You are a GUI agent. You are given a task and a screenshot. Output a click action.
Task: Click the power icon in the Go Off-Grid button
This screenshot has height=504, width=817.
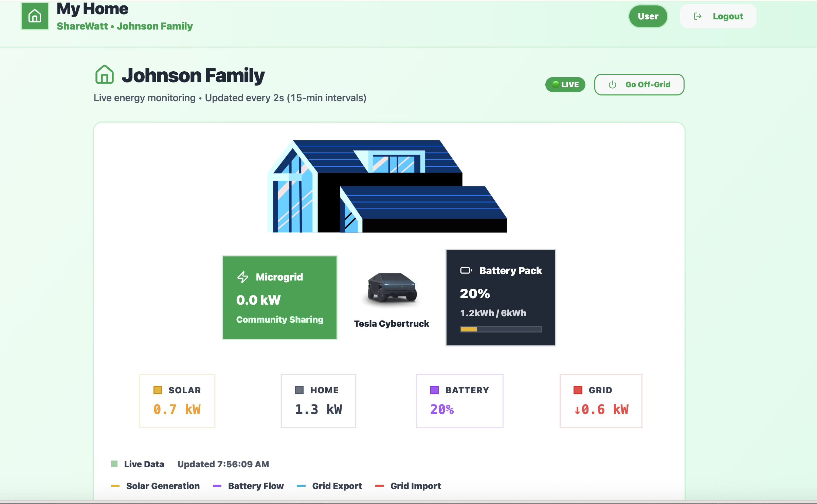[612, 85]
